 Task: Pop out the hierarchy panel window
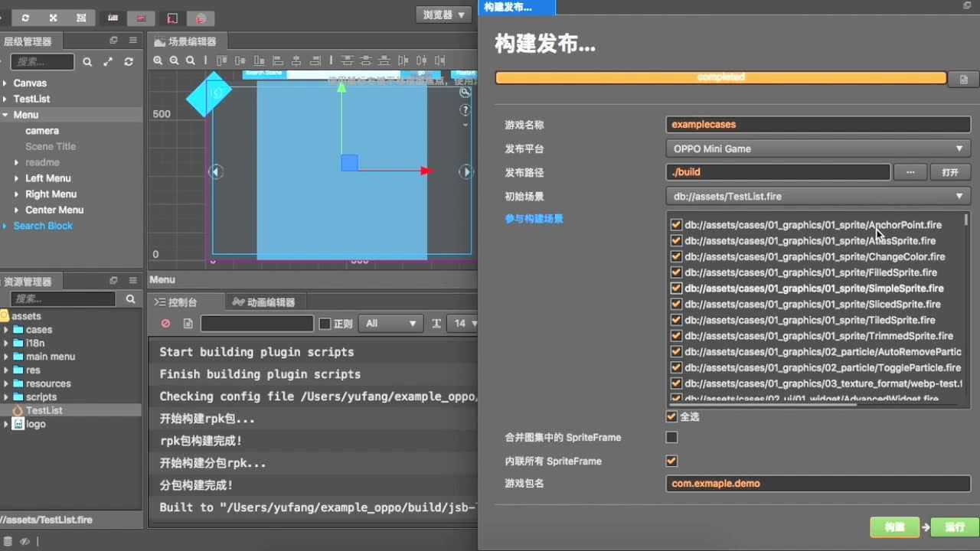pos(113,41)
